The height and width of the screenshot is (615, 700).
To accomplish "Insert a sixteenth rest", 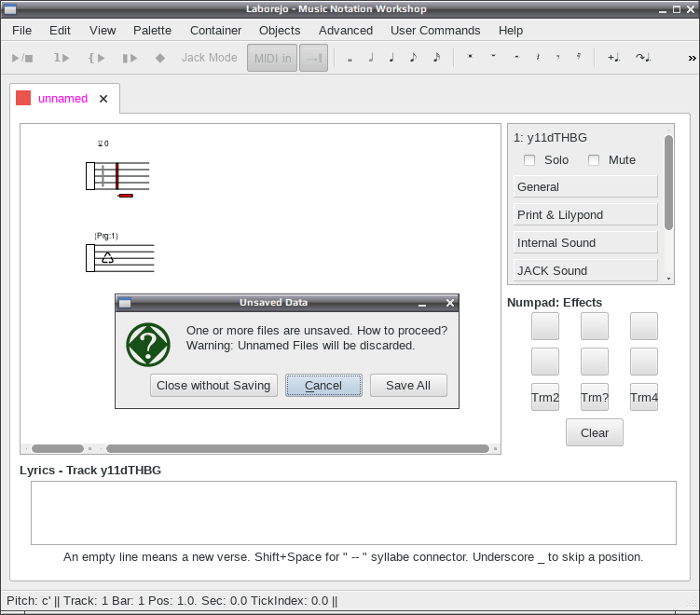I will click(579, 57).
